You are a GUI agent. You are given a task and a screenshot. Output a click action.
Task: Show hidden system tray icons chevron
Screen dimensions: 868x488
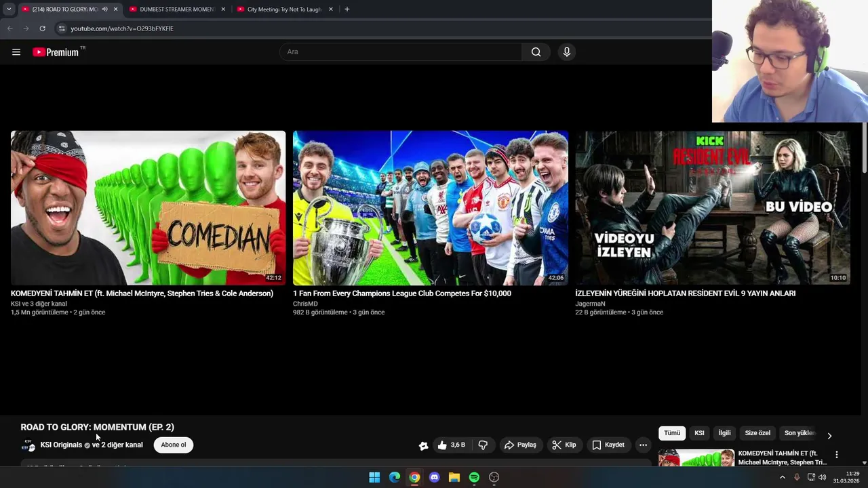[x=782, y=477]
